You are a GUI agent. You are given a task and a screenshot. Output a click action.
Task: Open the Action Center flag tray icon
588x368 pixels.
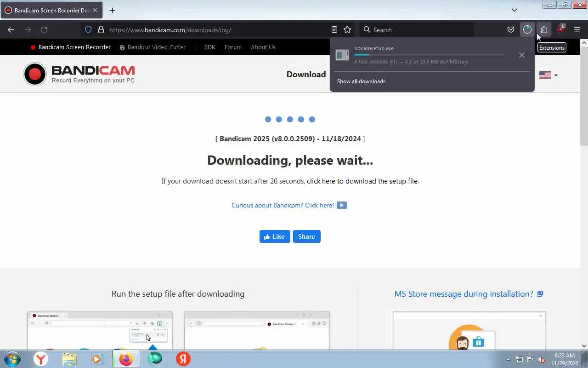pos(531,359)
